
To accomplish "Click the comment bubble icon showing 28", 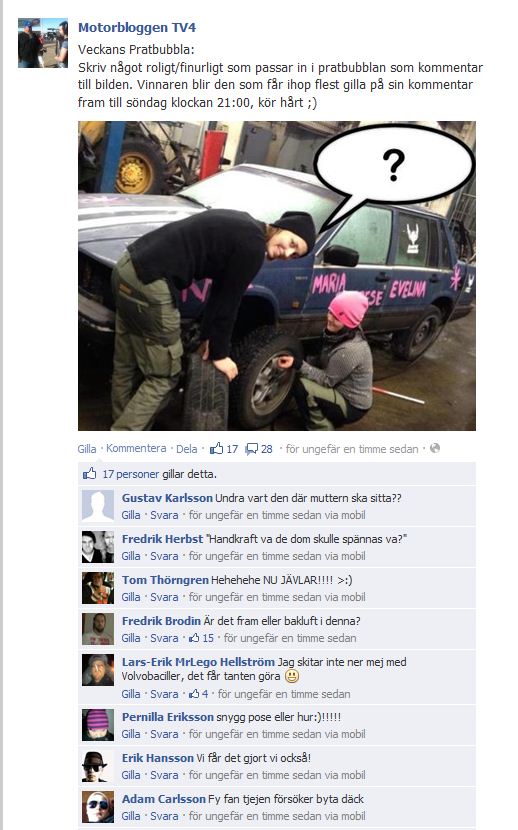I will coord(251,449).
